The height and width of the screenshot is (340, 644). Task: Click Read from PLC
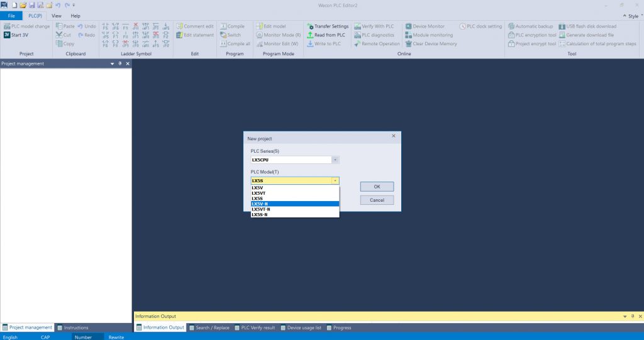click(x=326, y=35)
